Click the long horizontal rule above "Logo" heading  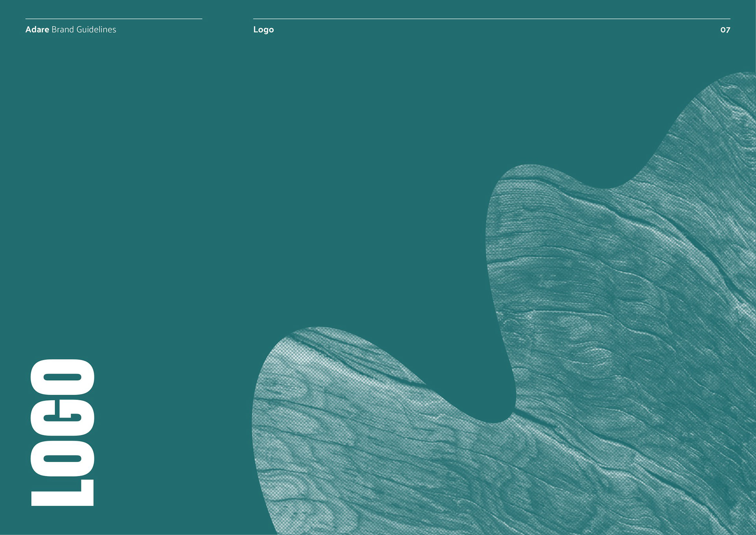491,19
